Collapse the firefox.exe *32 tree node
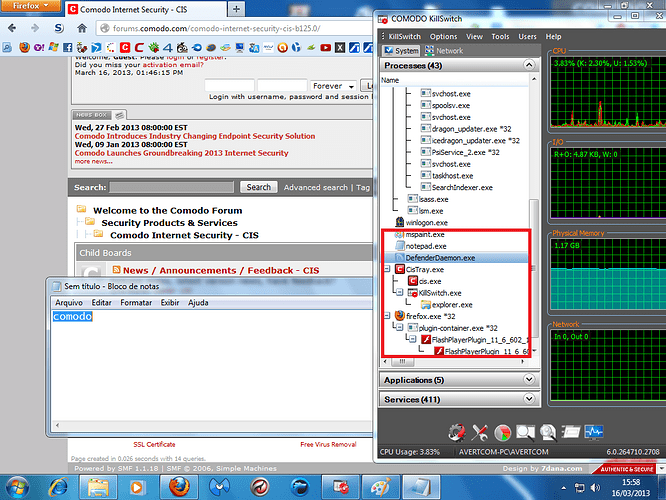 click(x=387, y=316)
